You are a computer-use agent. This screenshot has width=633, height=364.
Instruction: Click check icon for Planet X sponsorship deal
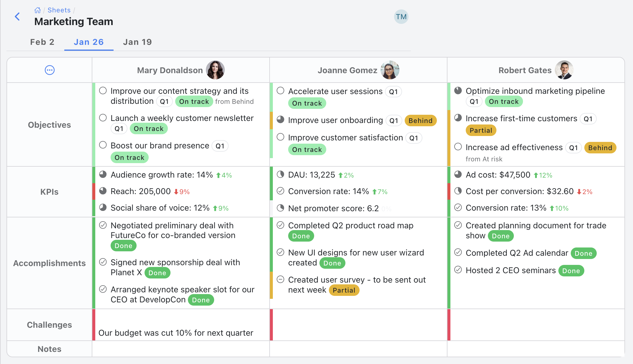click(x=103, y=262)
